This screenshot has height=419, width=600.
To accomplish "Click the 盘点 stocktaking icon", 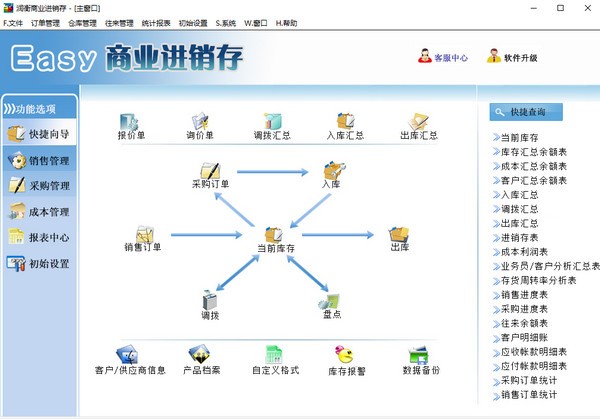I will tap(331, 306).
